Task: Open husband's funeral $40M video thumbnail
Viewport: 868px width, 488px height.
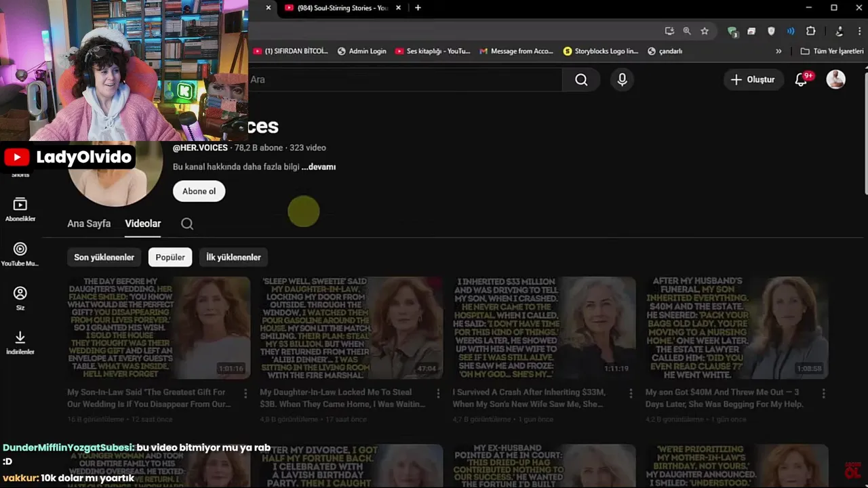Action: click(736, 328)
